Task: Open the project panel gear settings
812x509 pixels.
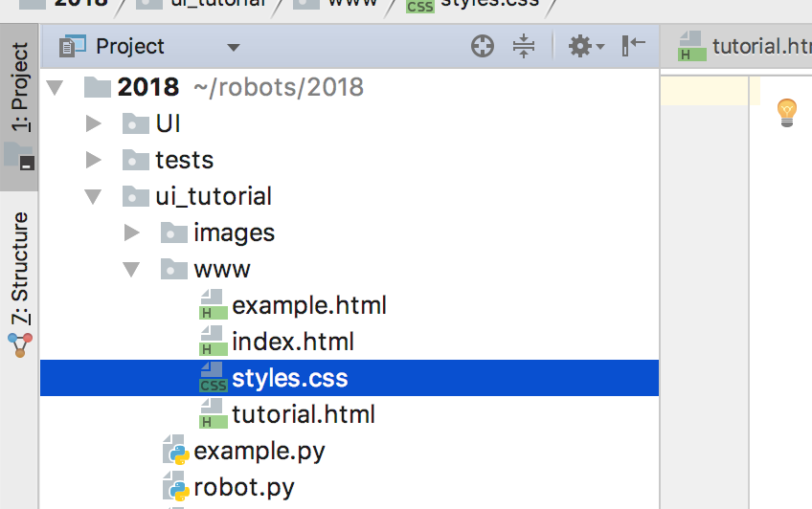Action: (x=586, y=47)
